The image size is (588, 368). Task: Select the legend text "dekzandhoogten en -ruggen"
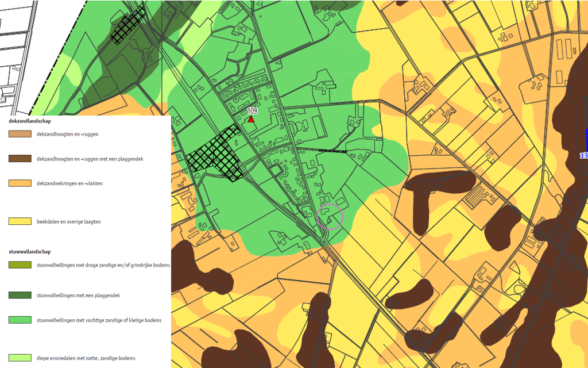tap(68, 134)
